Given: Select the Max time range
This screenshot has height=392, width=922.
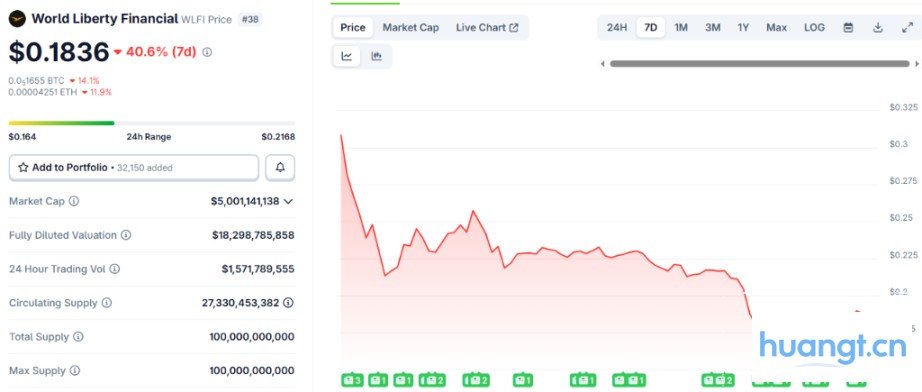Looking at the screenshot, I should coord(776,28).
